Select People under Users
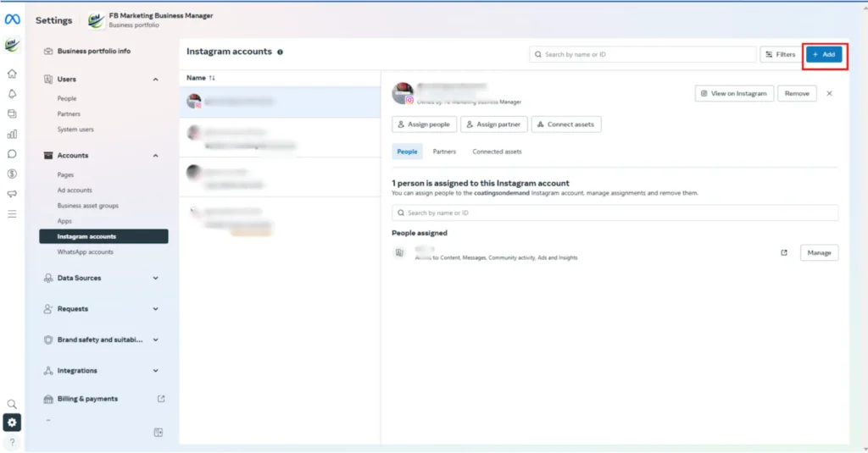The image size is (868, 453). click(67, 98)
